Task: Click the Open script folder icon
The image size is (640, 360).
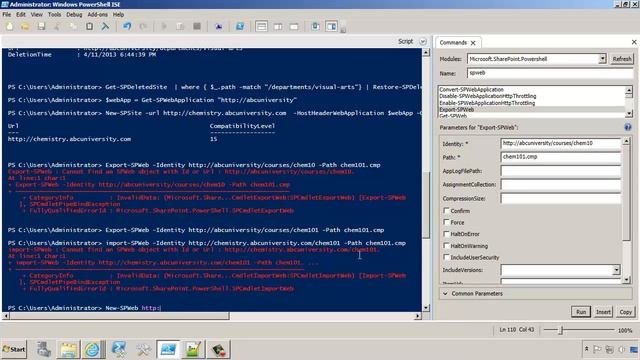Action: point(25,27)
